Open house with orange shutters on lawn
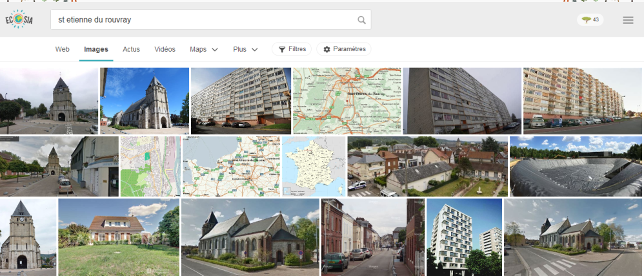The image size is (644, 276). tap(119, 237)
